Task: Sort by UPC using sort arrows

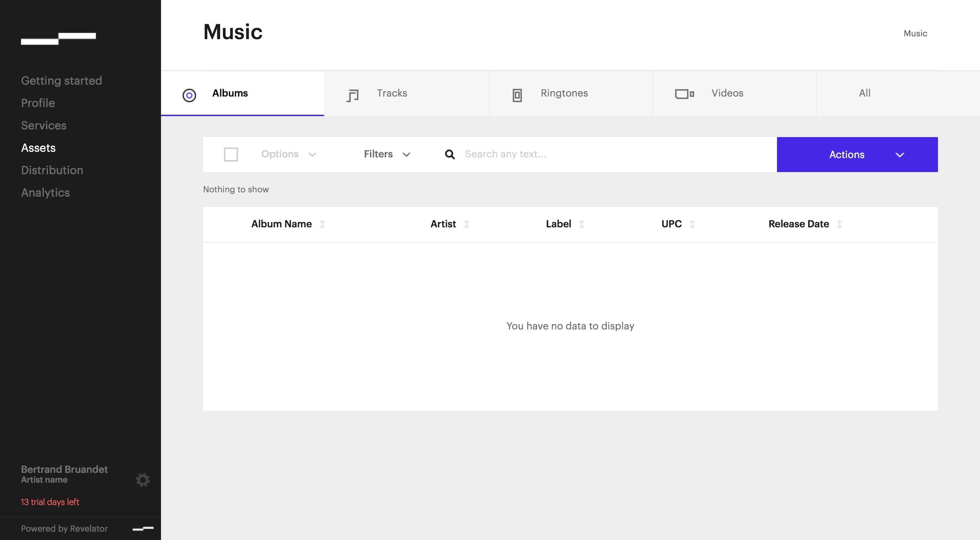Action: pyautogui.click(x=692, y=224)
